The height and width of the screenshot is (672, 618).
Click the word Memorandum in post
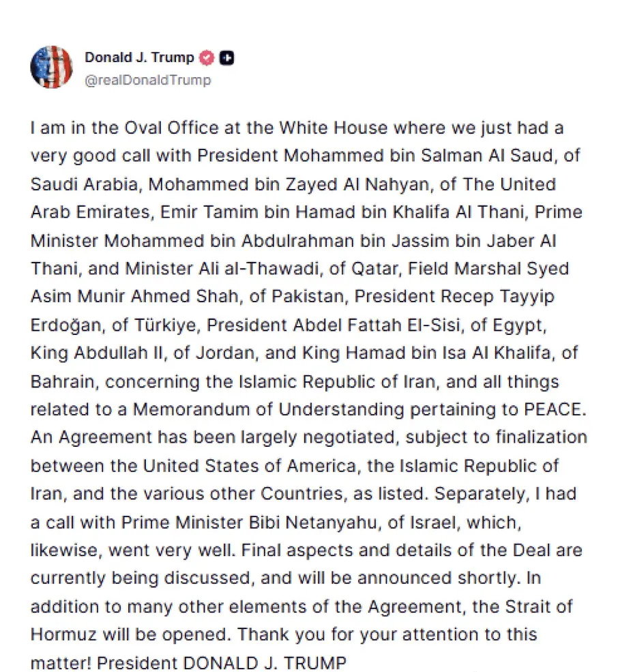[192, 409]
